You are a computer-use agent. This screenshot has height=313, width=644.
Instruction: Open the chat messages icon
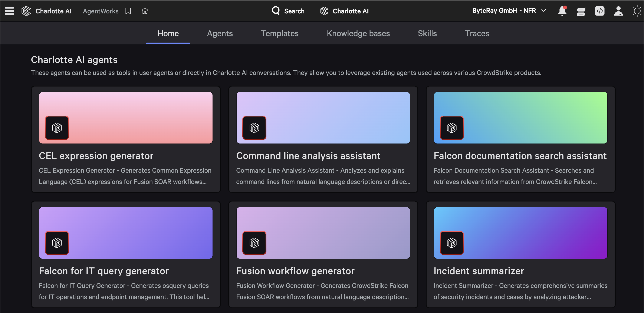[x=581, y=11]
